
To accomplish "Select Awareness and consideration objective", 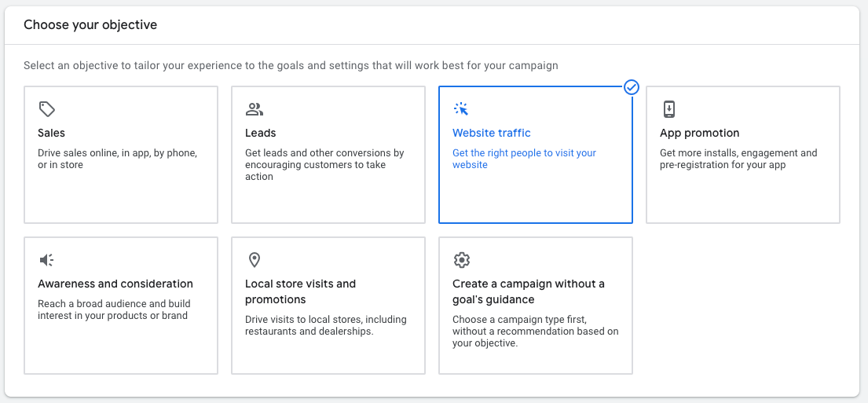I will pyautogui.click(x=121, y=306).
